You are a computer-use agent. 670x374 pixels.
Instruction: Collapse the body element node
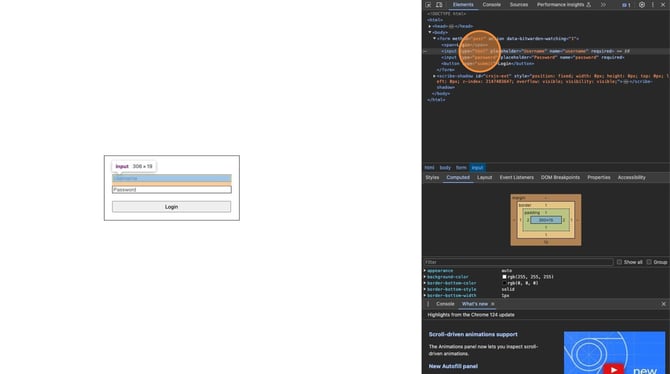click(430, 32)
